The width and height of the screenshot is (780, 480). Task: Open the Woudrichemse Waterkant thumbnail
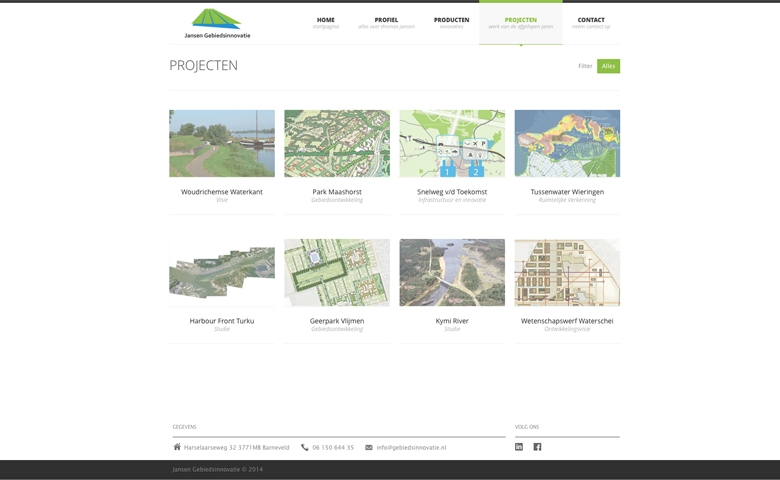tap(222, 143)
